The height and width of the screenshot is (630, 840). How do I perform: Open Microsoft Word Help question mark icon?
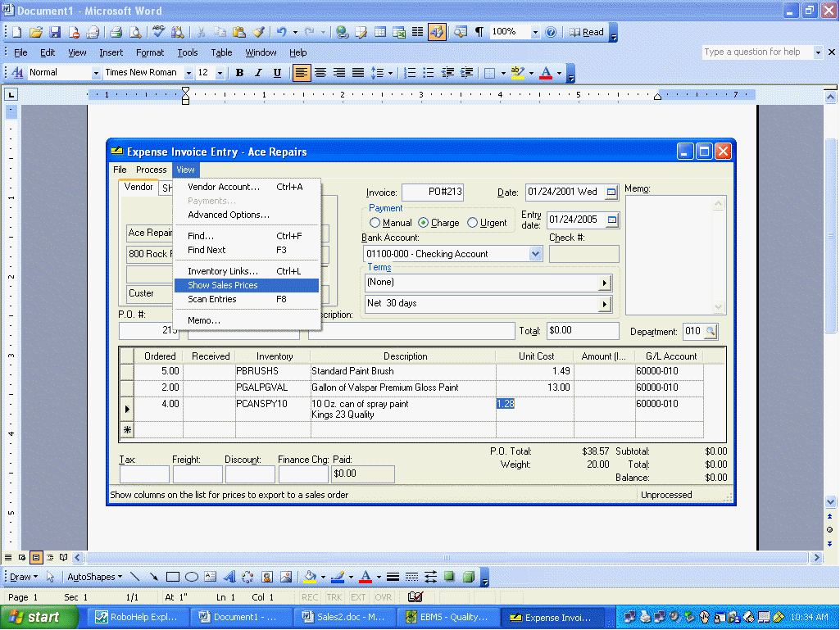point(551,32)
